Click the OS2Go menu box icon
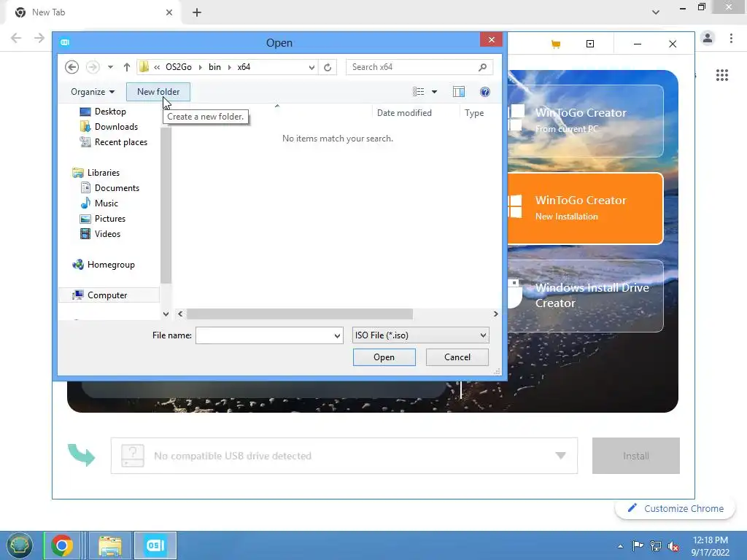This screenshot has height=560, width=747. tap(589, 44)
